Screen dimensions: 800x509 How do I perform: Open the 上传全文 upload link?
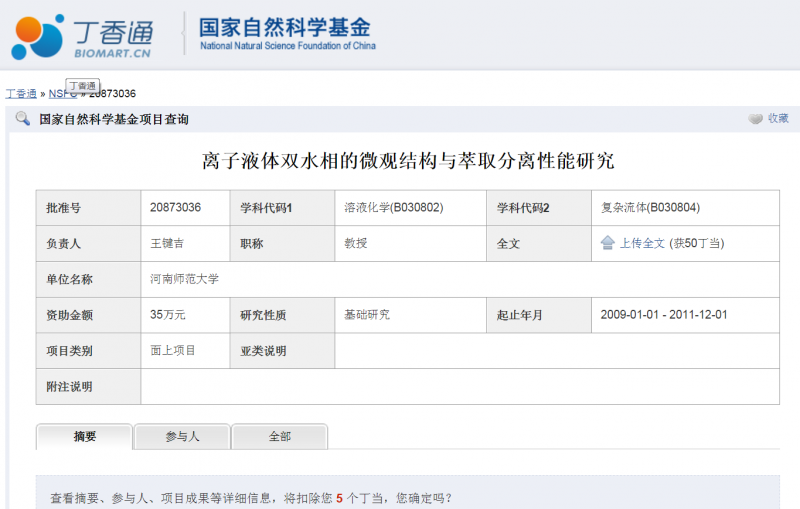pos(642,243)
